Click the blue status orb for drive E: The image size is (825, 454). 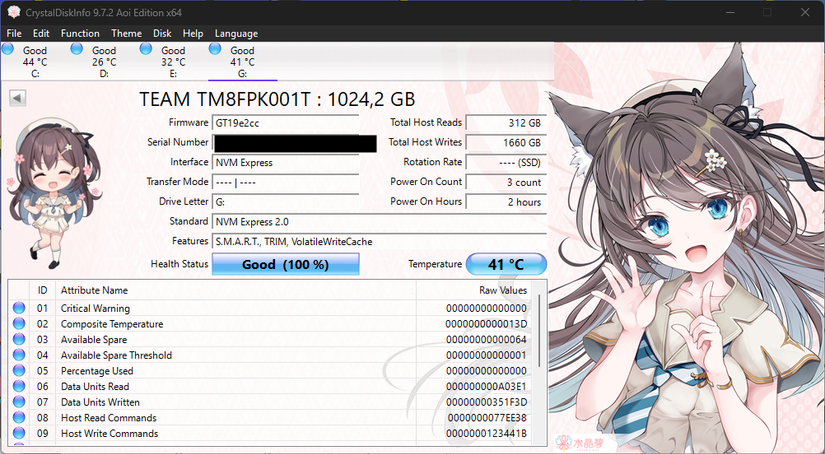coord(146,49)
